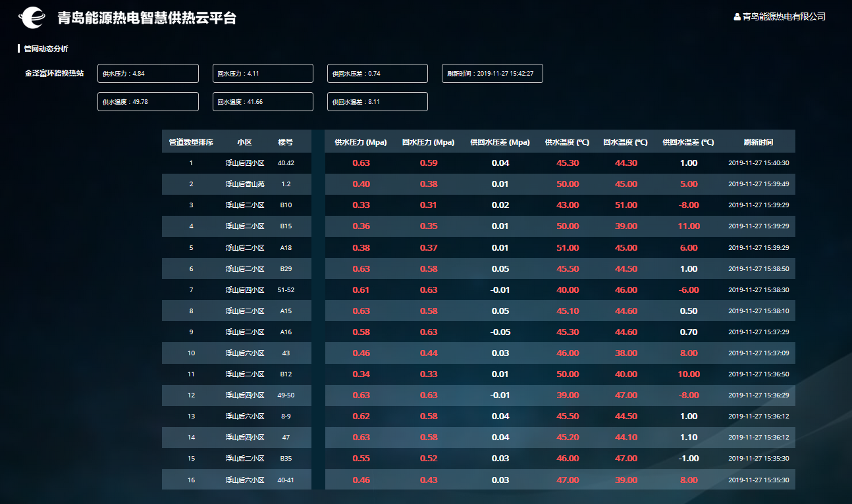Image resolution: width=852 pixels, height=504 pixels.
Task: Sort by the 管道数量排序 column header
Action: 191,142
